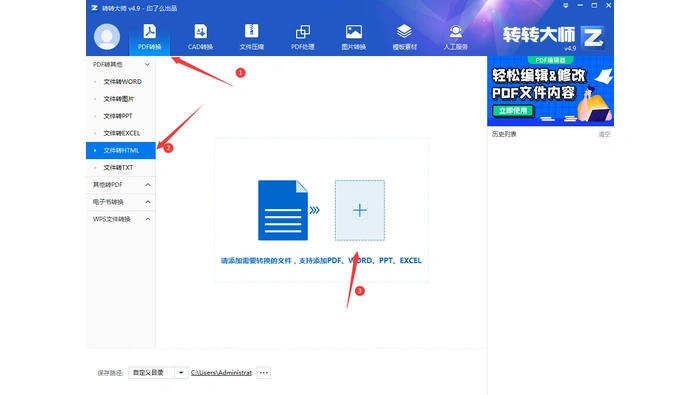Select 文件转TXT option
Image resolution: width=700 pixels, height=395 pixels.
point(121,167)
